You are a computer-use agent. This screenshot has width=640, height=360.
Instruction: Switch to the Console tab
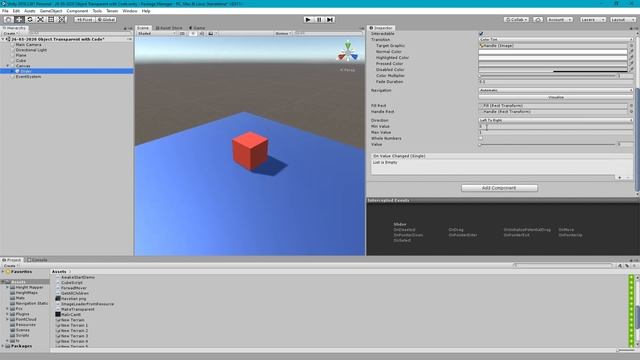[x=37, y=260]
